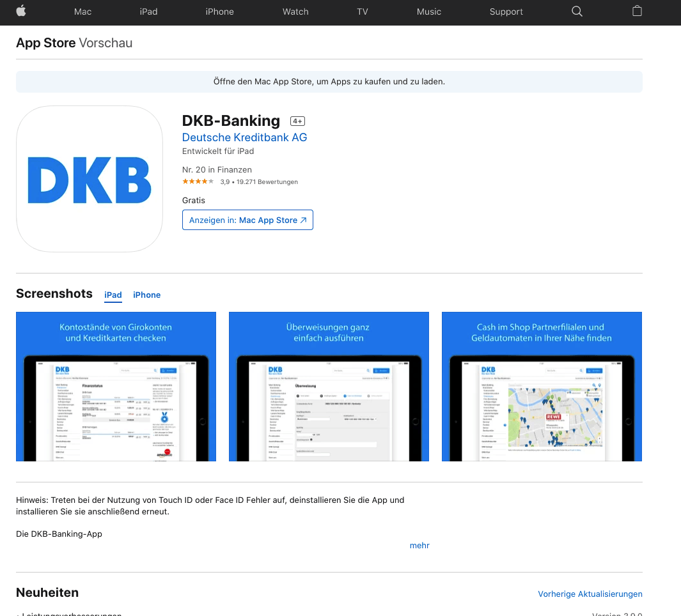View the Überweisungen ganz einfach screenshot
The height and width of the screenshot is (616, 681).
(329, 387)
